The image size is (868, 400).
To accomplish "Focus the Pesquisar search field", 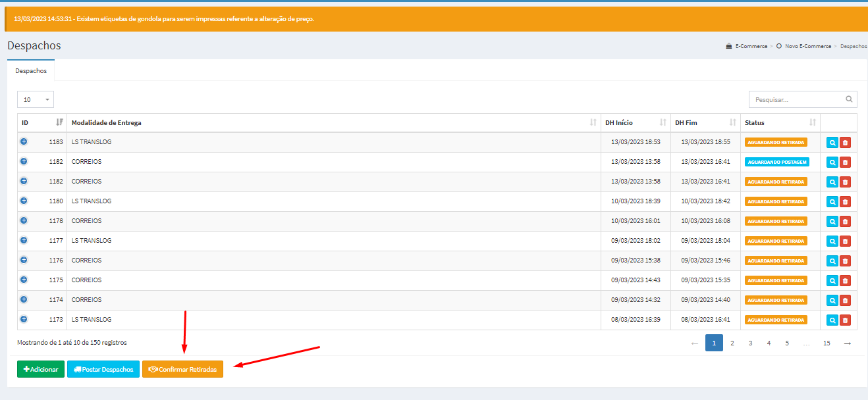I will pos(803,99).
